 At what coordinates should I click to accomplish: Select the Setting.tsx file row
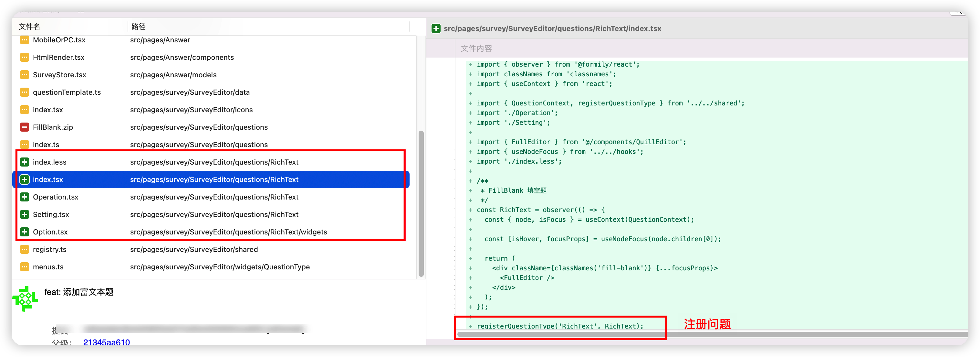tap(211, 215)
